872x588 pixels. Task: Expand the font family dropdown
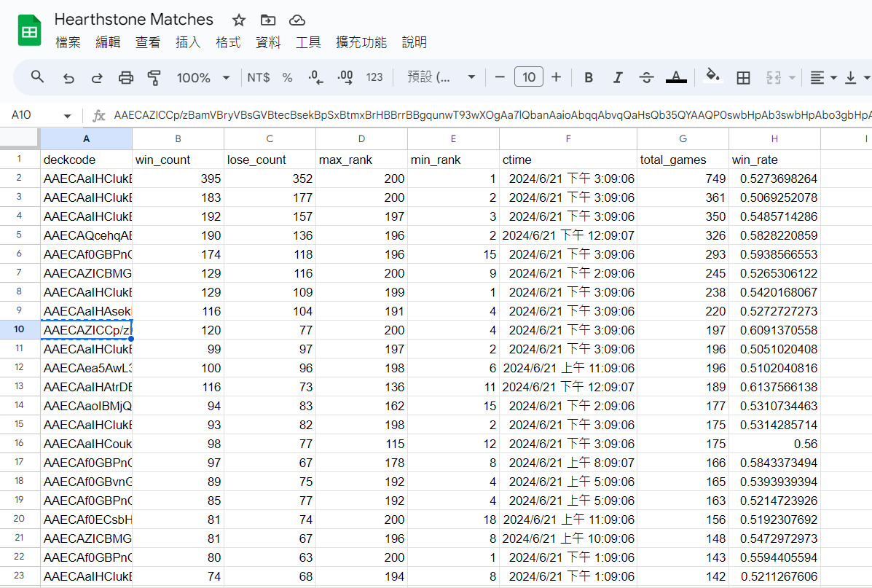pos(441,77)
